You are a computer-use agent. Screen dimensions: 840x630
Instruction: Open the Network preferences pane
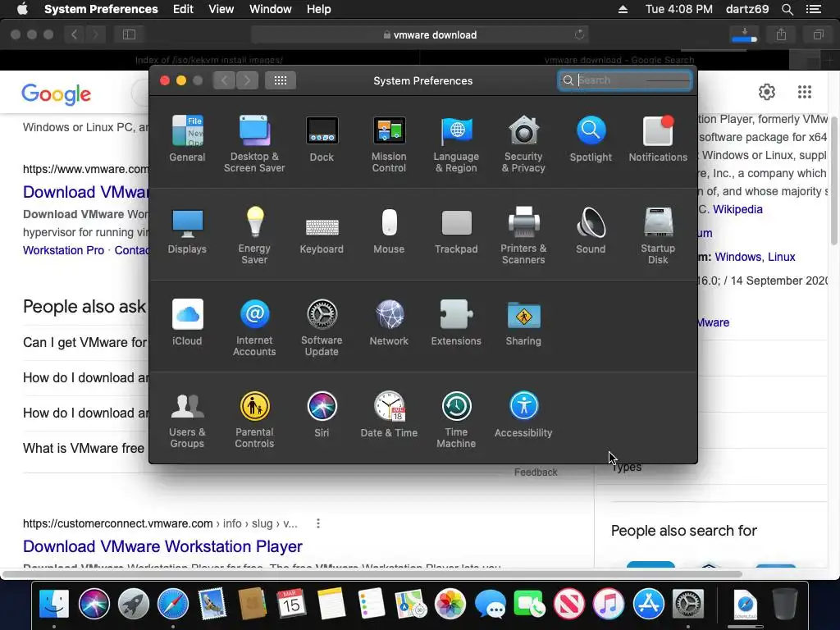click(x=389, y=322)
